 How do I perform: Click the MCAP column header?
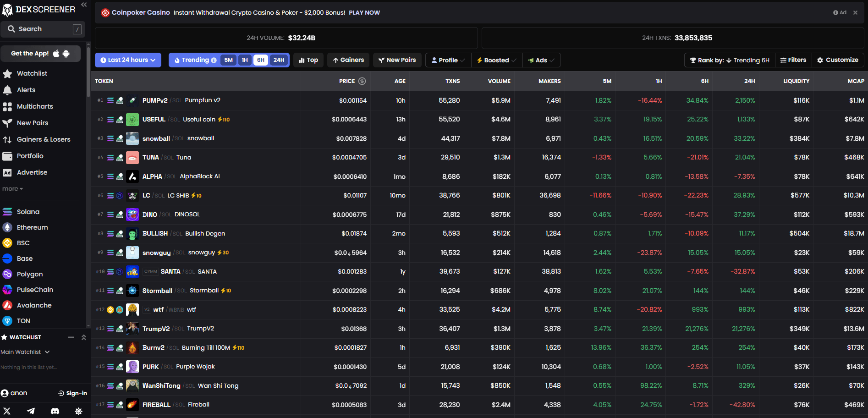[x=856, y=81]
